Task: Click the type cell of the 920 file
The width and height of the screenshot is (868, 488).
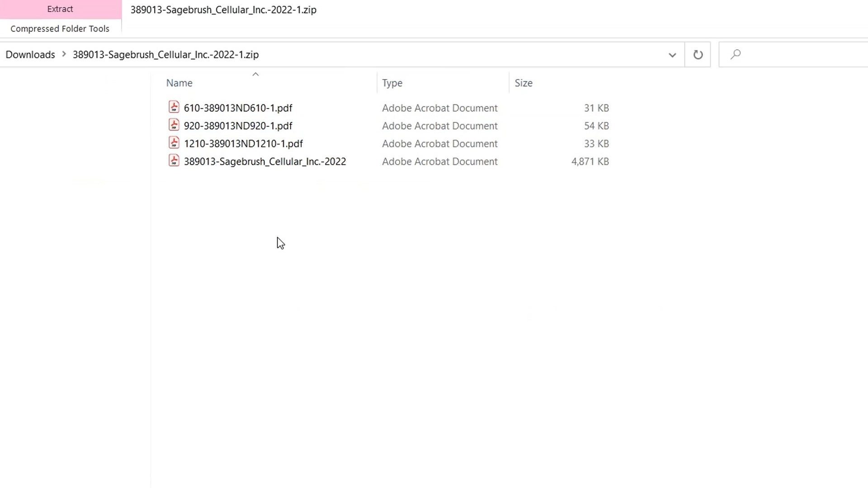Action: click(x=440, y=126)
